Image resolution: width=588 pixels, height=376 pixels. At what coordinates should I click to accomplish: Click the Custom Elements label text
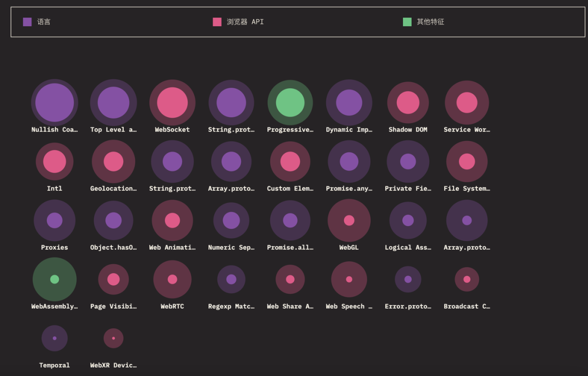point(290,189)
